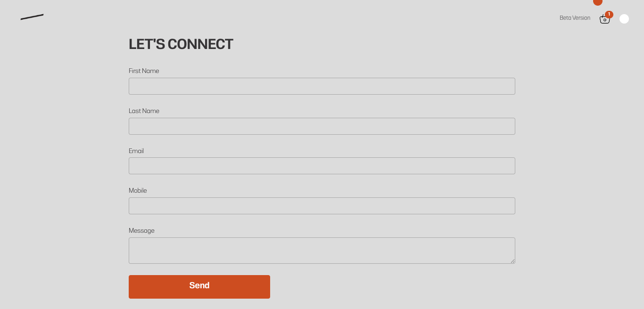
Task: Focus the Mobile input field
Action: [322, 206]
